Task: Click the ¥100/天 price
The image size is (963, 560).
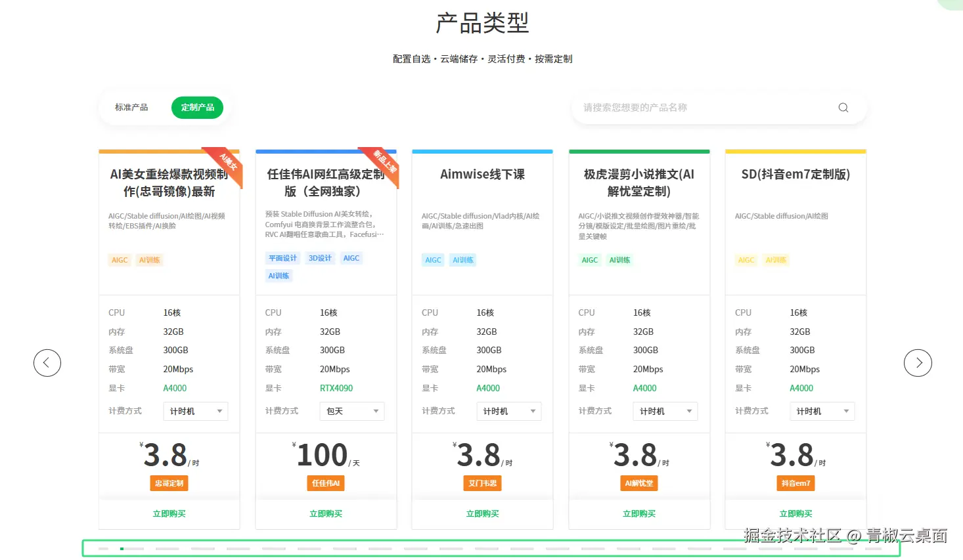Action: [326, 455]
